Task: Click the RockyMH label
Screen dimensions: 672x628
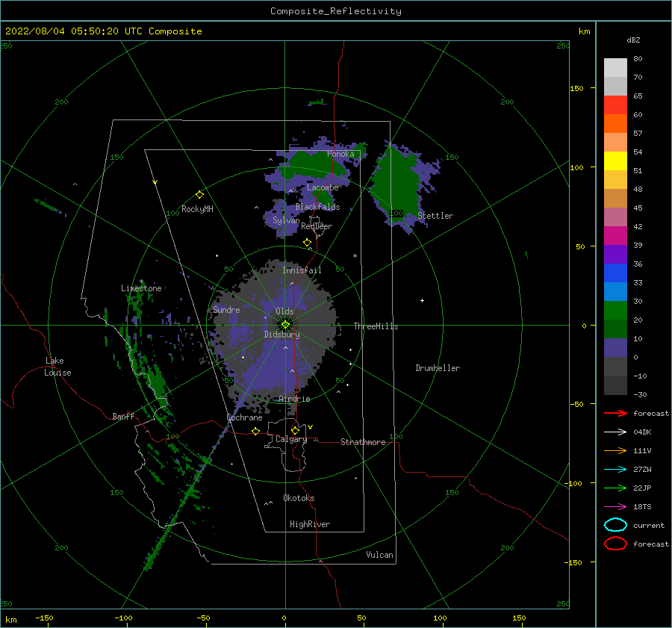Action: pos(197,209)
